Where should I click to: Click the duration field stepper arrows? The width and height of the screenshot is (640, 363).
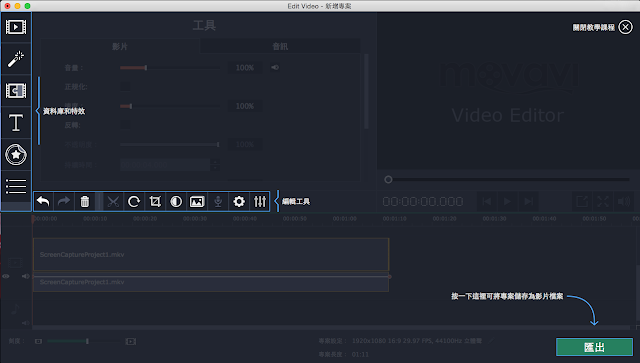[215, 165]
